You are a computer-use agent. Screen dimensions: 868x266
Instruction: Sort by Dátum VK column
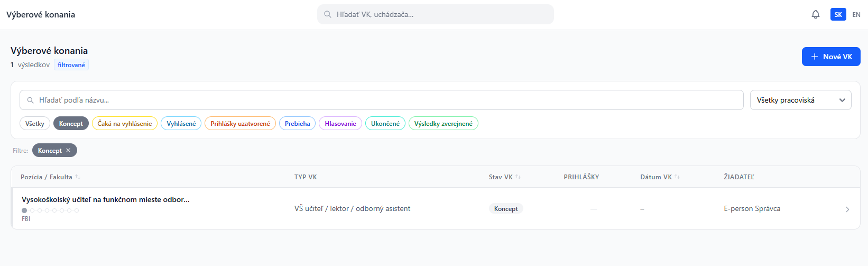click(x=660, y=177)
